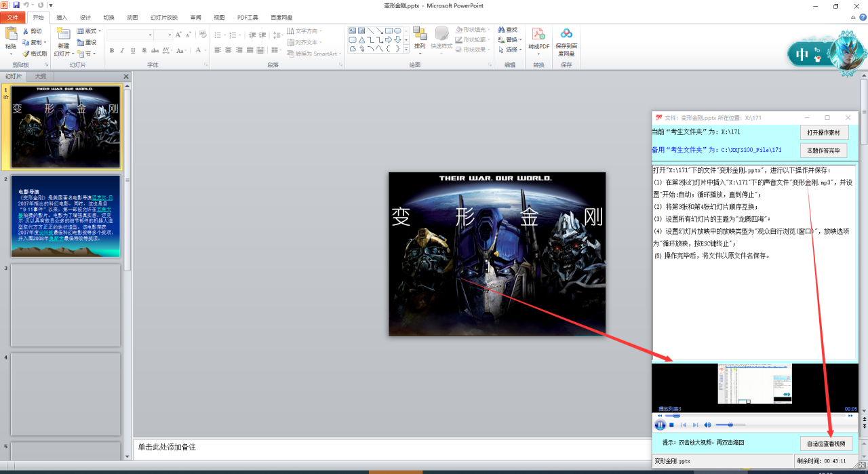The height and width of the screenshot is (474, 868).
Task: Toggle text shadow (S)
Action: (x=144, y=50)
